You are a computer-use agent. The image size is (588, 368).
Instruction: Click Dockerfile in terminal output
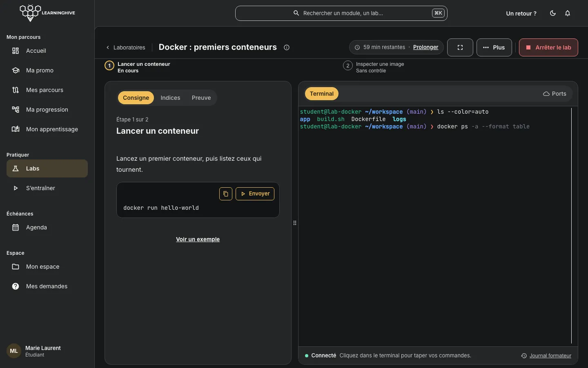368,119
